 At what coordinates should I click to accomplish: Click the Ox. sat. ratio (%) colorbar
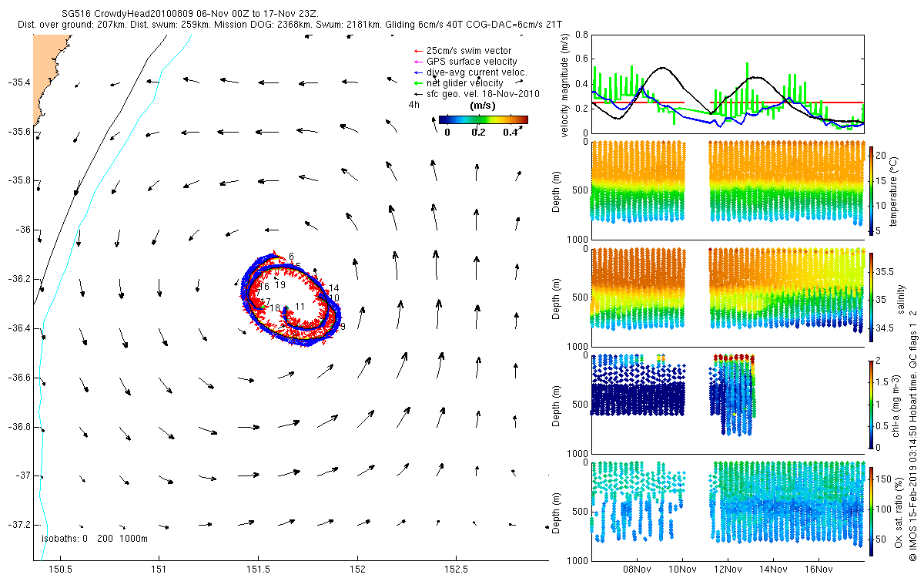coord(872,511)
